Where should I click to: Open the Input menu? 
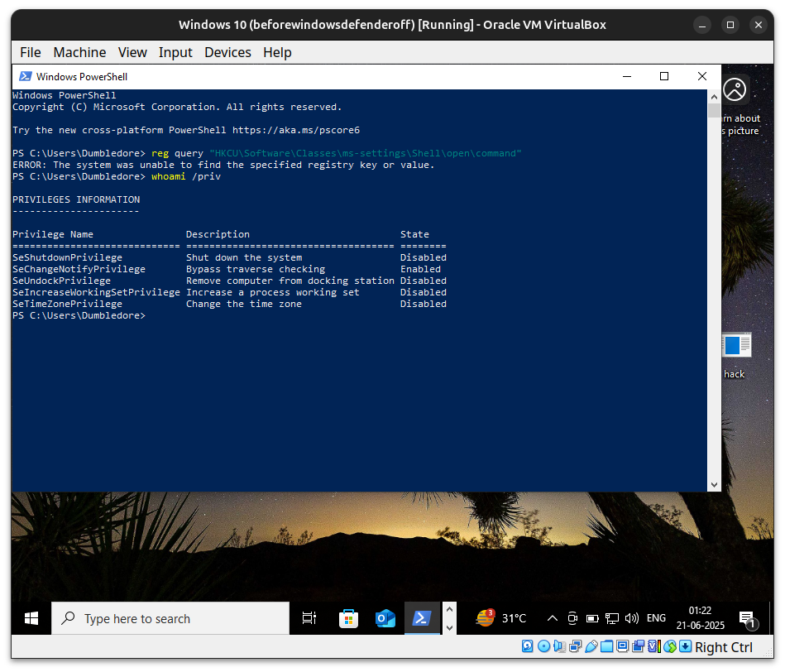pyautogui.click(x=175, y=52)
